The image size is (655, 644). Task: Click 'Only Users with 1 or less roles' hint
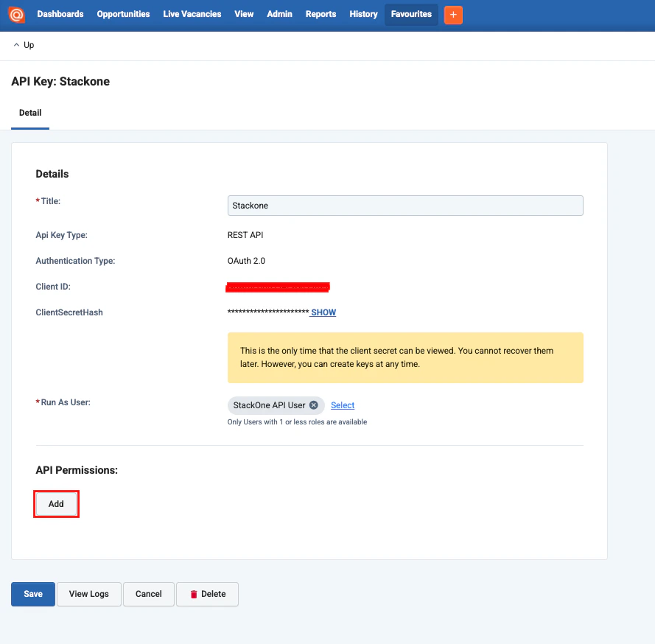[x=297, y=421]
